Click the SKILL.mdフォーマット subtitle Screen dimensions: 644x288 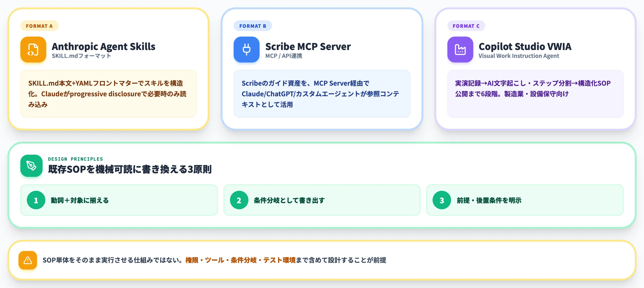pos(81,56)
